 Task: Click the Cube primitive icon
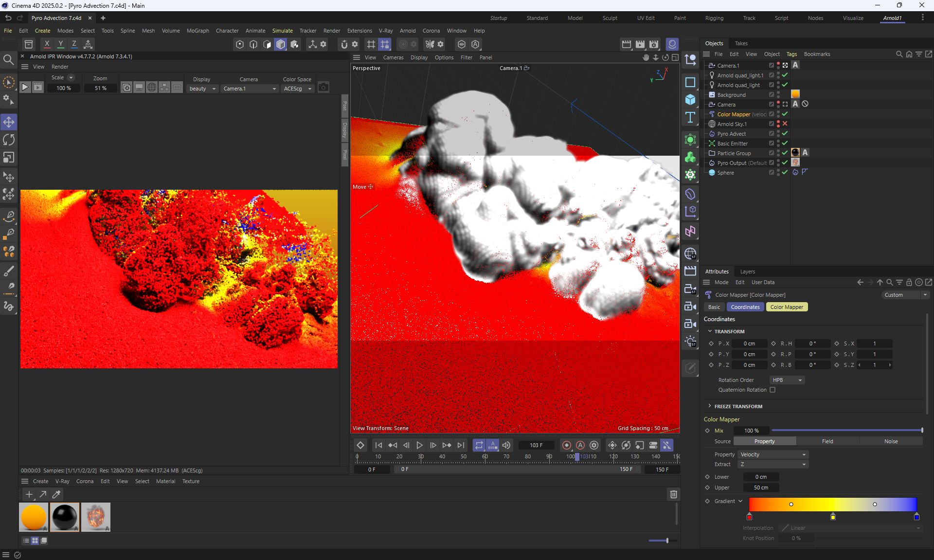[x=690, y=100]
